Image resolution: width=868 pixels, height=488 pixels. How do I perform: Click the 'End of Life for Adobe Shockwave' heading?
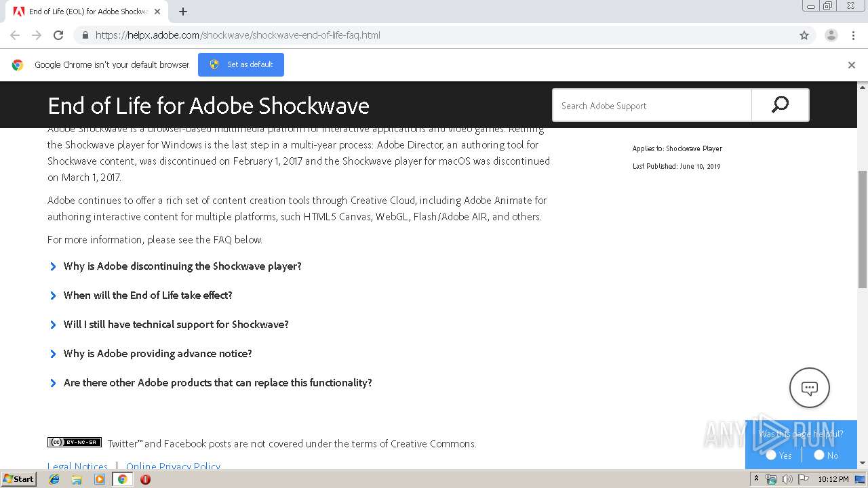[x=209, y=106]
